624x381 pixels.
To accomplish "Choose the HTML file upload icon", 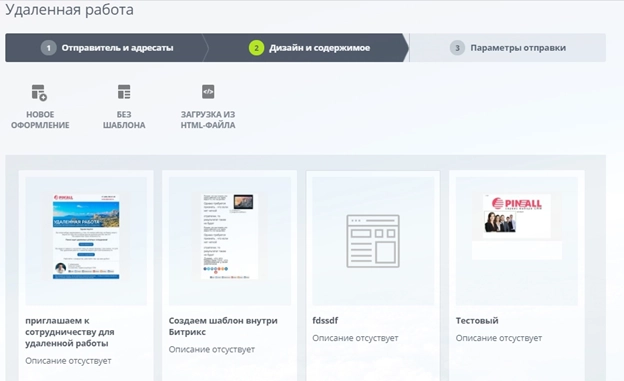I will click(x=208, y=92).
